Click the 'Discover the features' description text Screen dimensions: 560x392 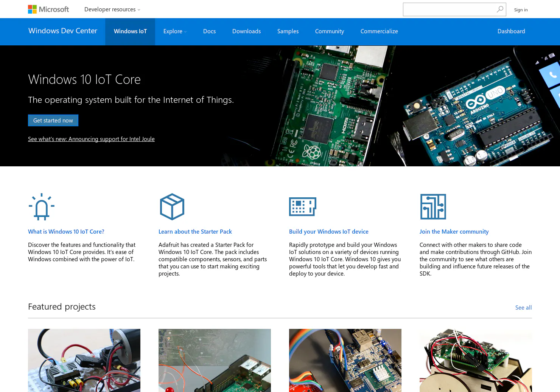(x=82, y=252)
